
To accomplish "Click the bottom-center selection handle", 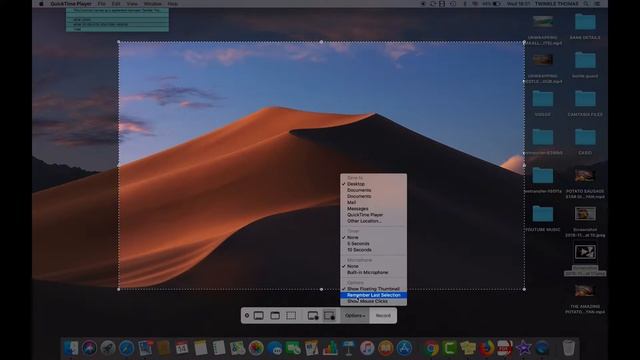I will 321,289.
